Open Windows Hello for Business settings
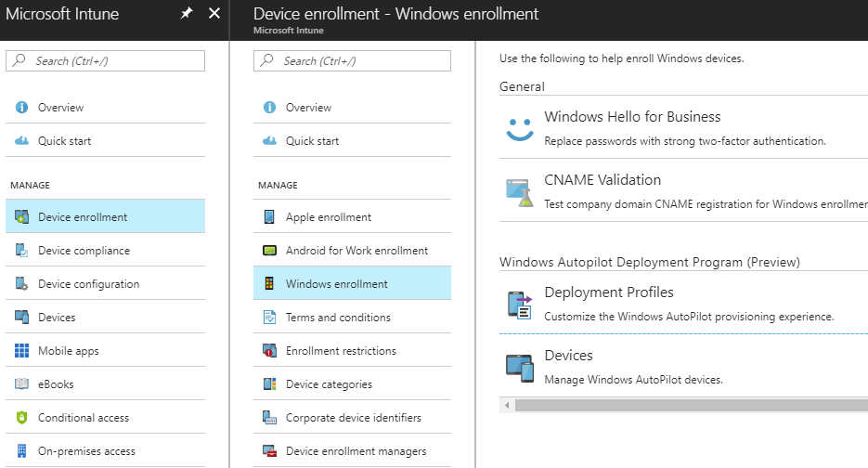Viewport: 868px width, 468px height. tap(632, 117)
